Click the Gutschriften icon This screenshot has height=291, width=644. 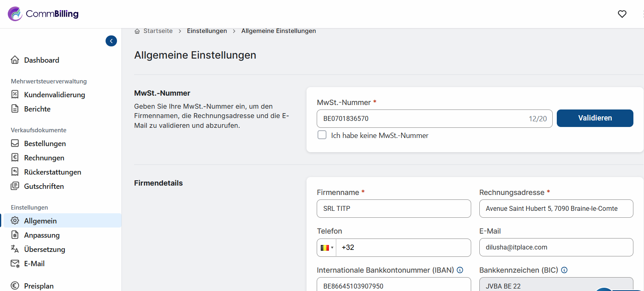click(15, 186)
